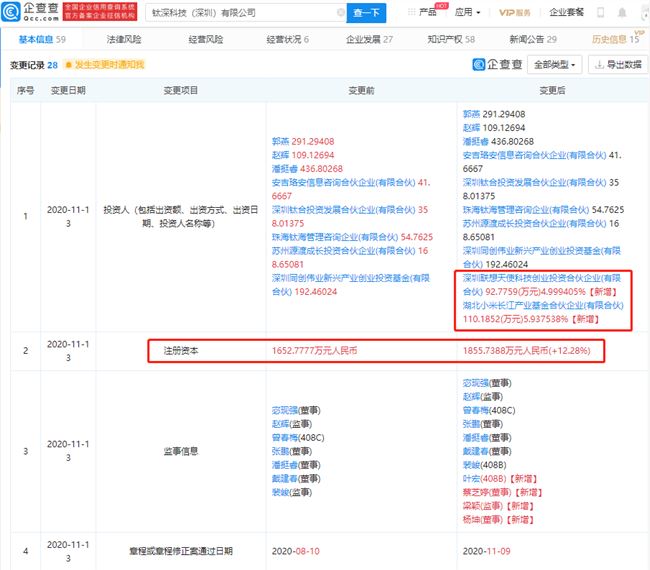650x570 pixels.
Task: Click the 变更前 column header
Action: pos(361,91)
